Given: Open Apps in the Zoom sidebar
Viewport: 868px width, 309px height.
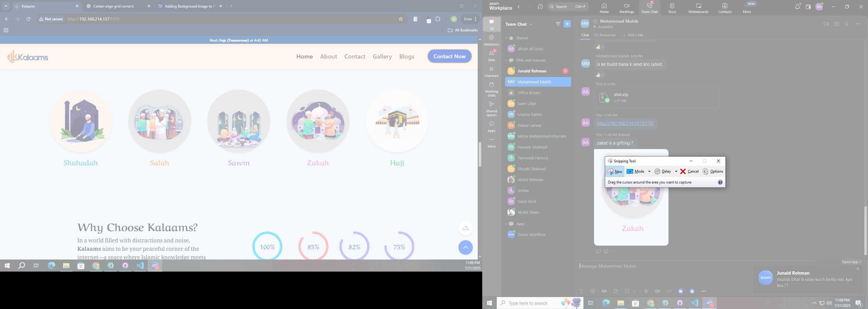Looking at the screenshot, I should 492,126.
